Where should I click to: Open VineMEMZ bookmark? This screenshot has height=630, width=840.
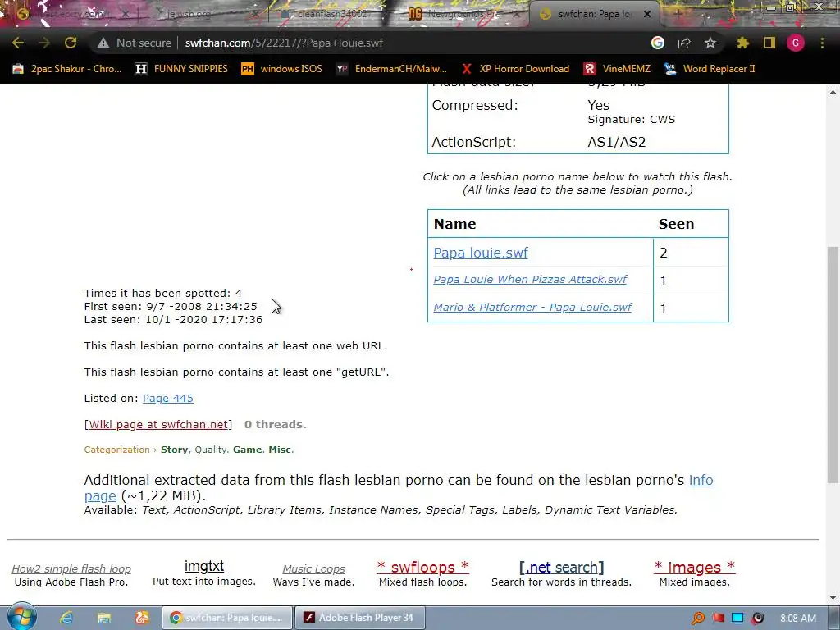617,69
